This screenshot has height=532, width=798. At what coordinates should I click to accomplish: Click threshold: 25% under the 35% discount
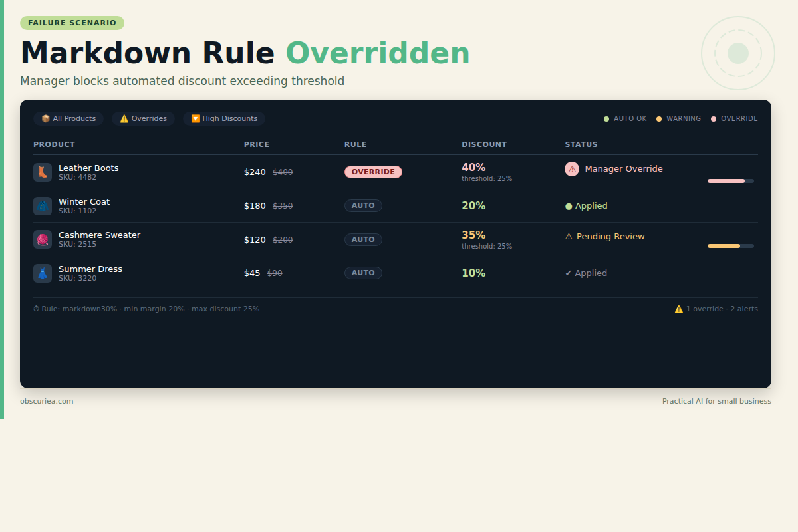(x=487, y=246)
